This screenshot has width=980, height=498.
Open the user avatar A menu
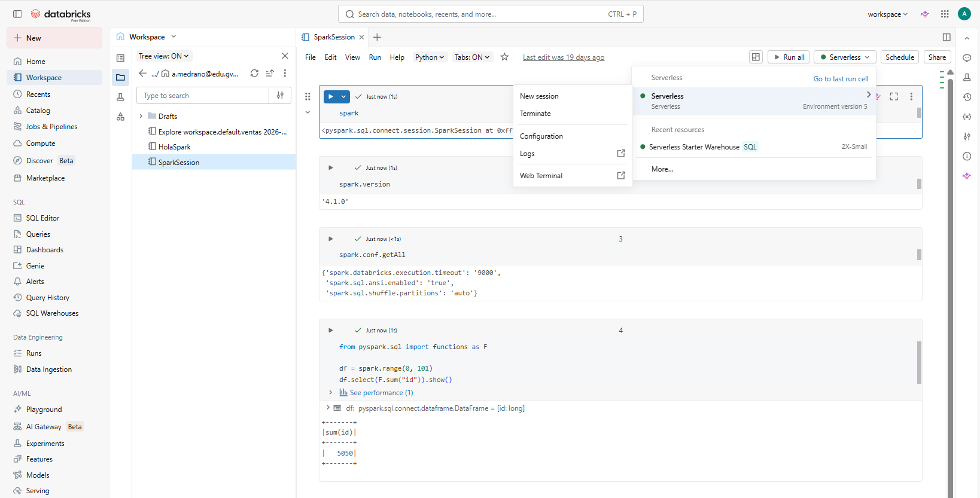(x=964, y=14)
